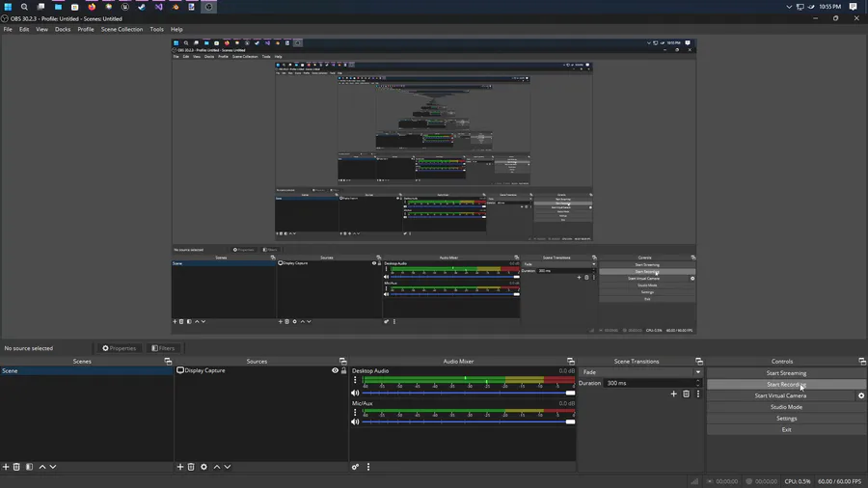Increase transition duration with up stepper arrow
868x488 pixels.
[x=698, y=381]
